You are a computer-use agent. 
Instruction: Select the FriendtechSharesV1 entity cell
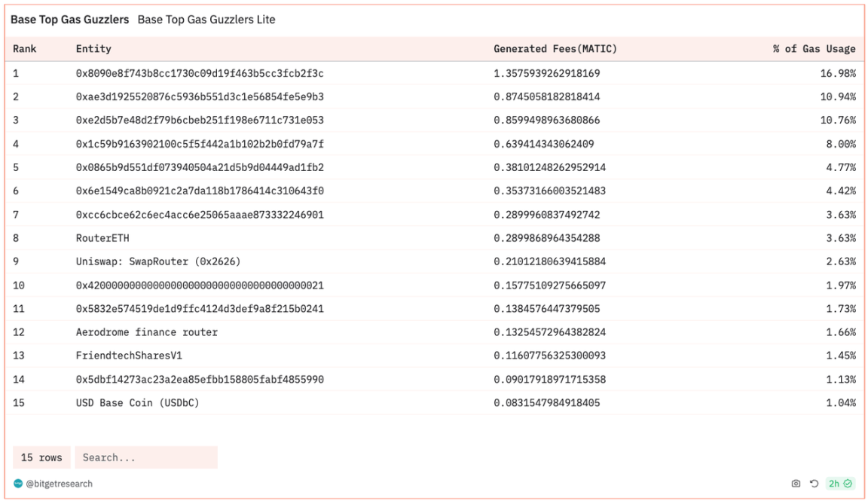pos(129,356)
